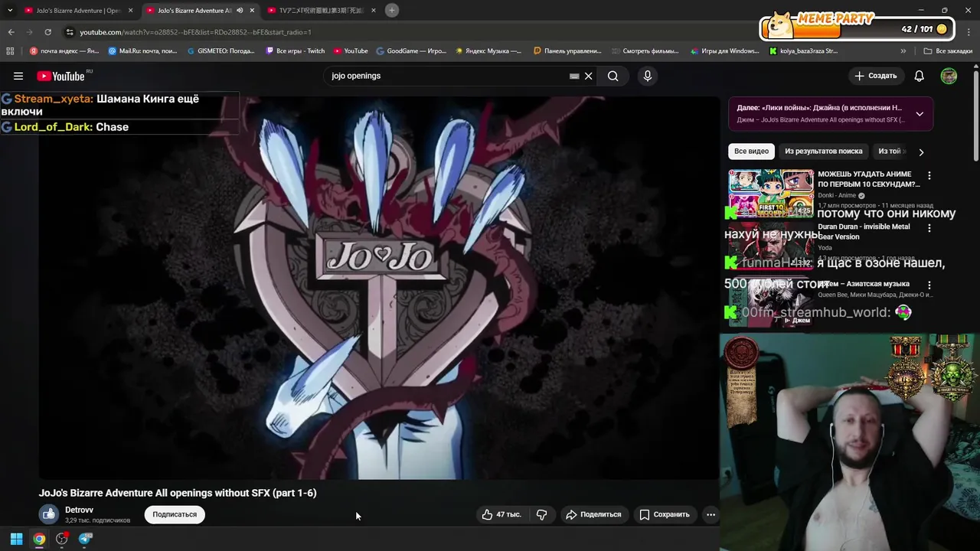
Task: Click the Поделиться share button
Action: pyautogui.click(x=593, y=514)
